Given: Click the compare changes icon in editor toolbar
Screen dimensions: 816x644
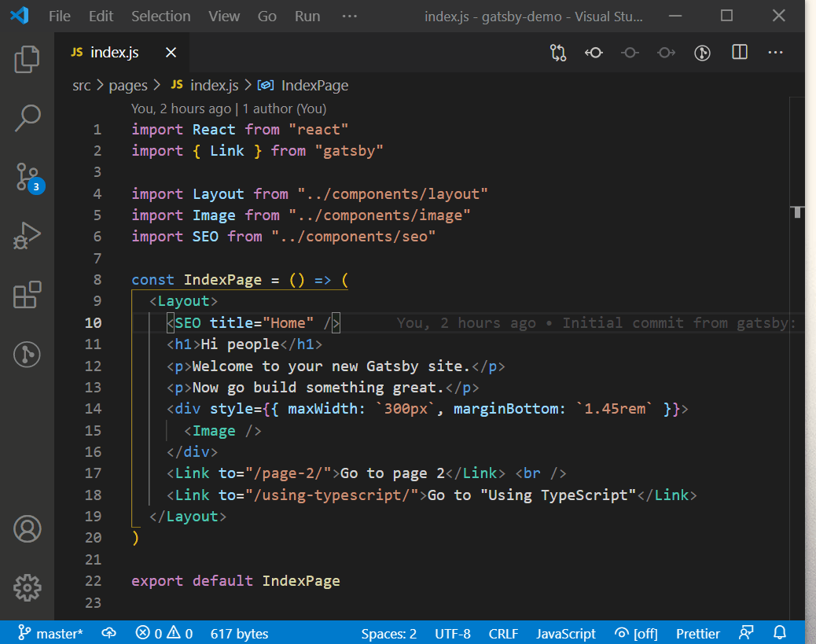Looking at the screenshot, I should click(x=558, y=53).
